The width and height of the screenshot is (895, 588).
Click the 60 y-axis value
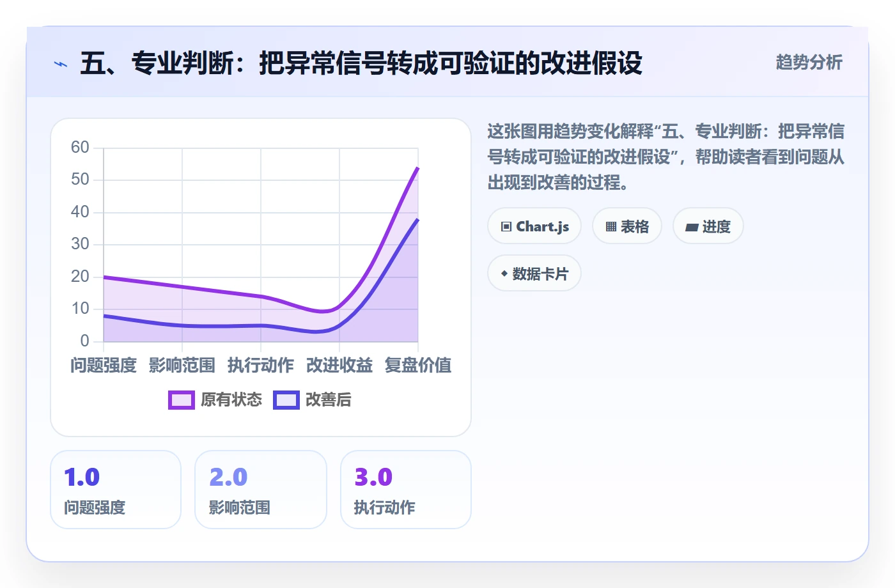point(80,148)
